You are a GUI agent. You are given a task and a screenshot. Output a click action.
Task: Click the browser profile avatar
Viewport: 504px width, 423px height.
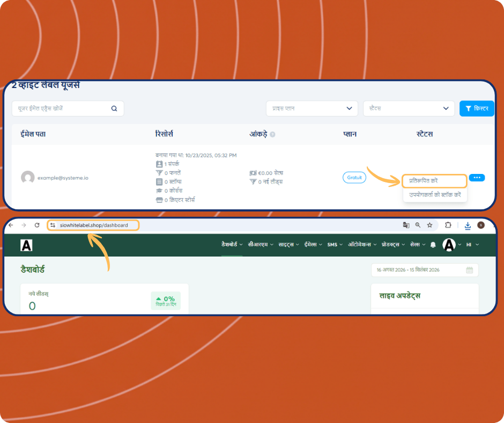(x=481, y=225)
